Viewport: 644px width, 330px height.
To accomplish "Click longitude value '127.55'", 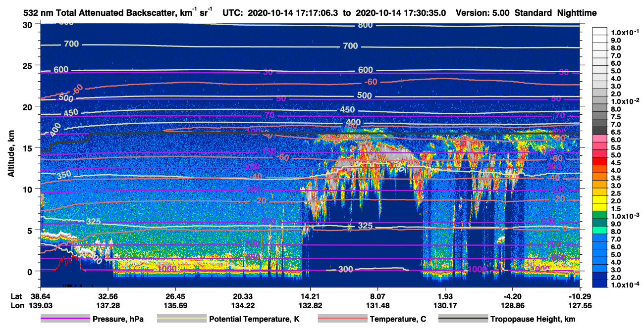I will [581, 305].
